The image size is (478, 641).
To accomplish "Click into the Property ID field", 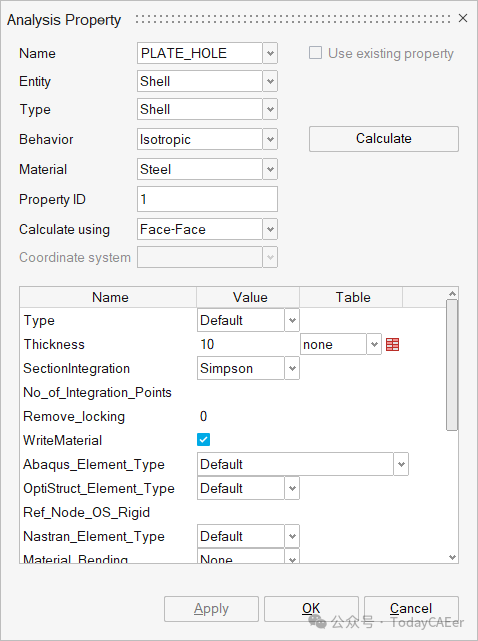I will 207,199.
